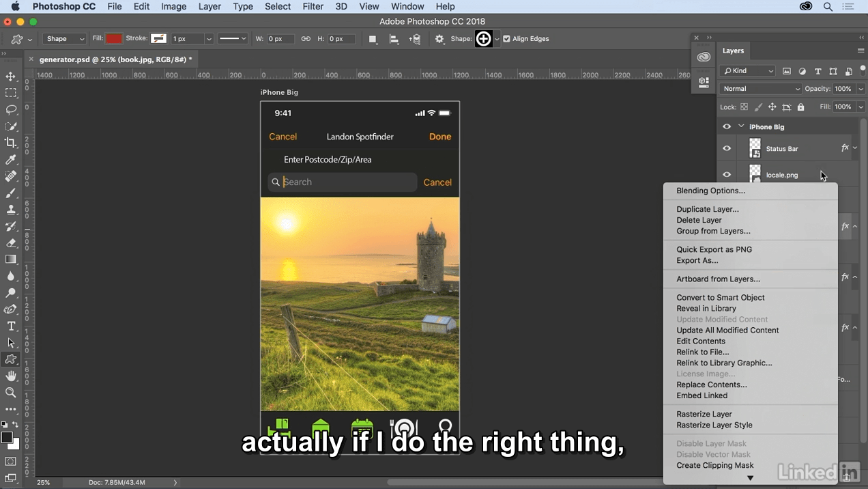Click Rasterize Layer in context menu

point(704,415)
